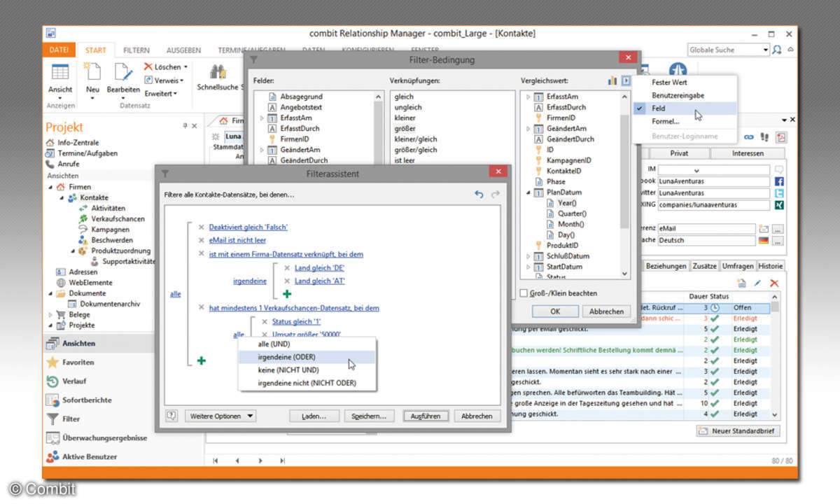This screenshot has height=504, width=840.
Task: Expand Belege node in Projekt tree
Action: [50, 315]
